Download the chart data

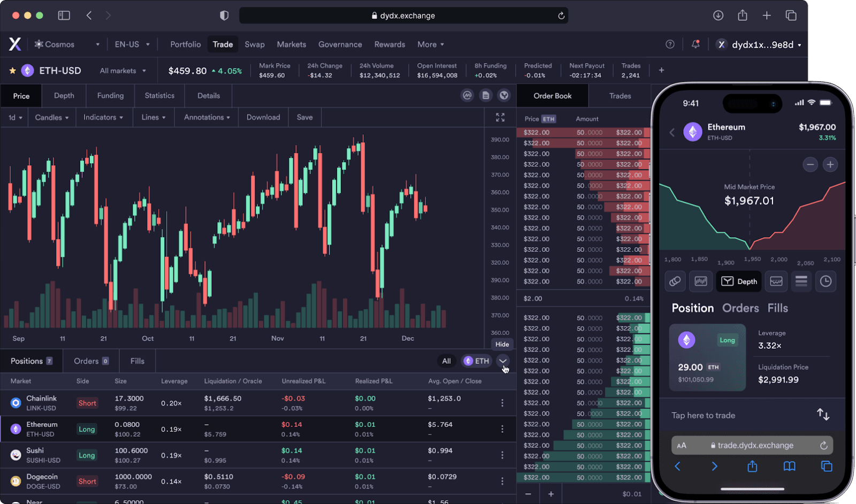pos(263,117)
